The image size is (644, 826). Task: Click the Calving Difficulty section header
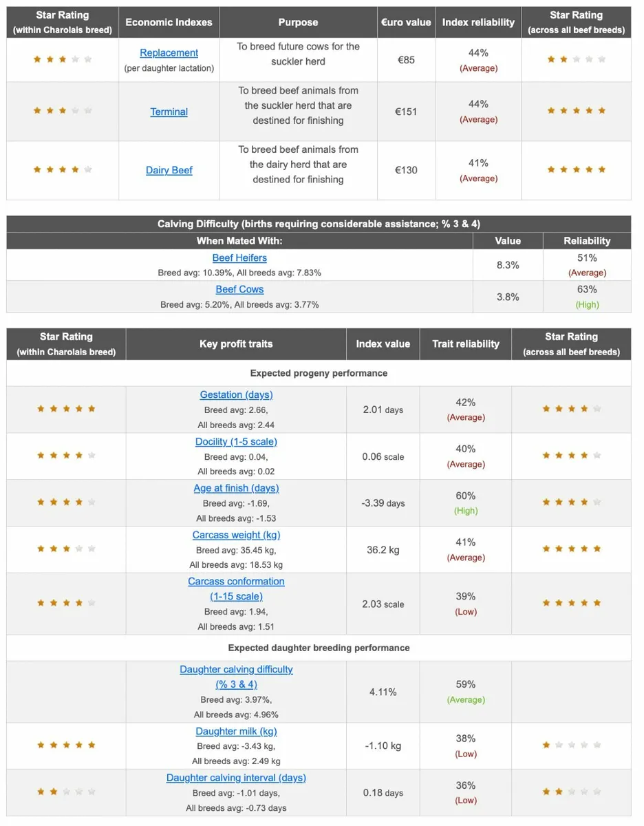point(319,224)
